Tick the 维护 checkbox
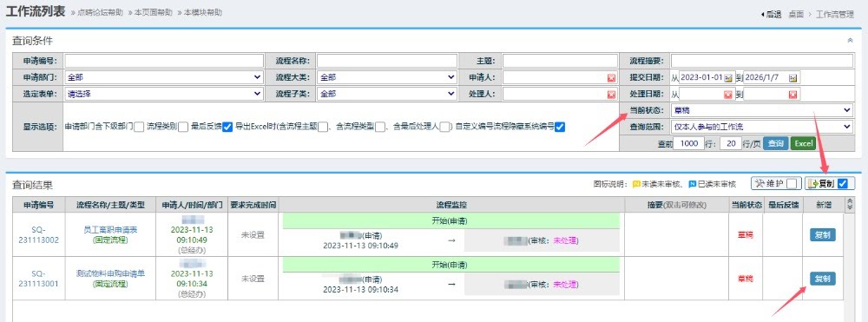Image resolution: width=868 pixels, height=322 pixels. pos(792,184)
